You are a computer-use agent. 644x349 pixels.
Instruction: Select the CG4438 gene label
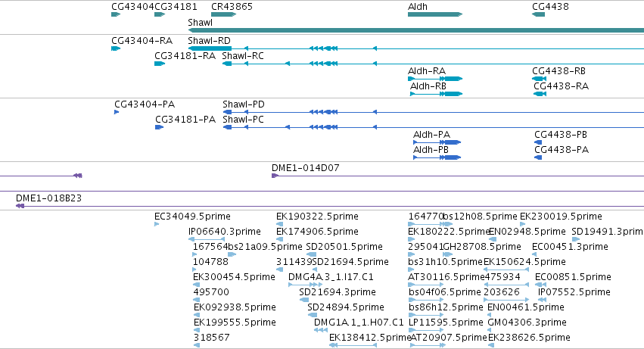pos(550,7)
